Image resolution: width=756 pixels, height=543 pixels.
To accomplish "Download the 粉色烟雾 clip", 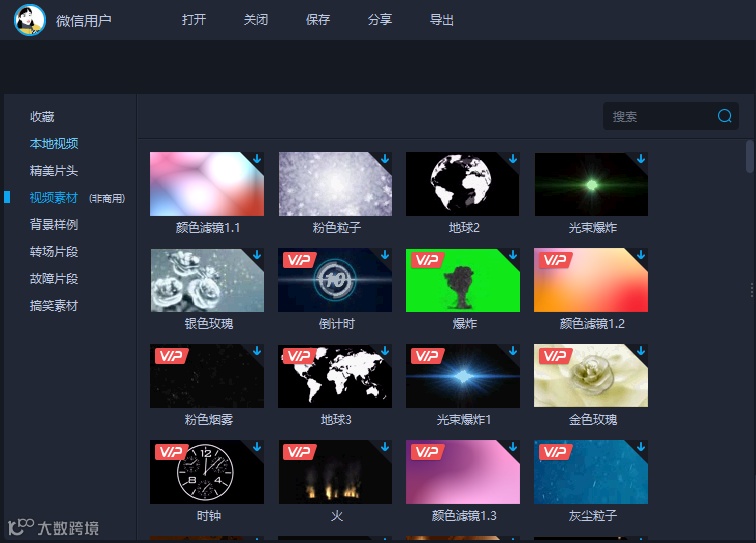I will pyautogui.click(x=257, y=351).
